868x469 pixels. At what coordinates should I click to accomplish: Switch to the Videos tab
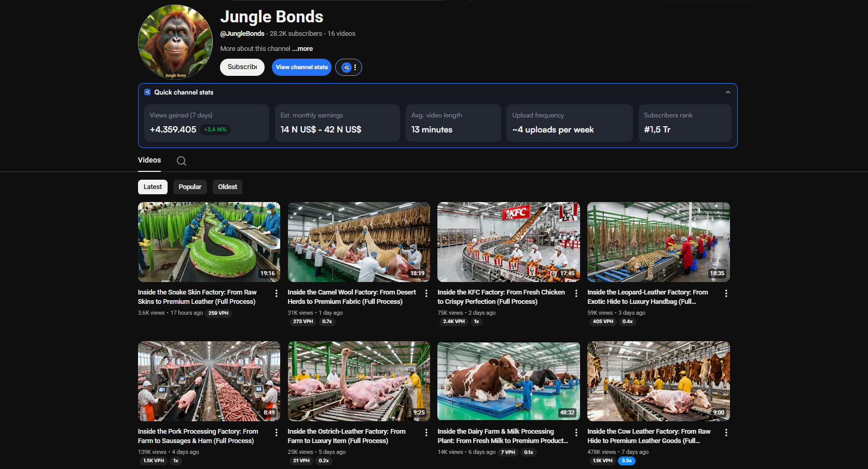(x=149, y=160)
